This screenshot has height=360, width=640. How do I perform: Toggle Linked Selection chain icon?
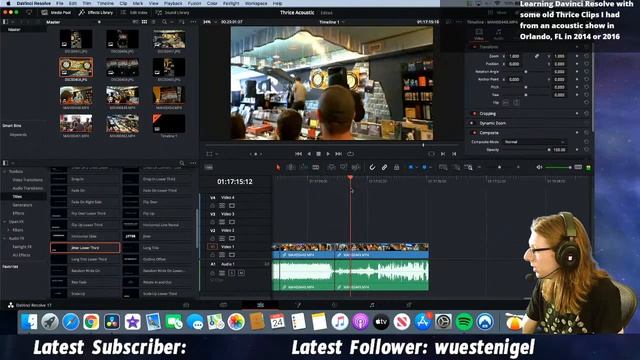(x=384, y=167)
